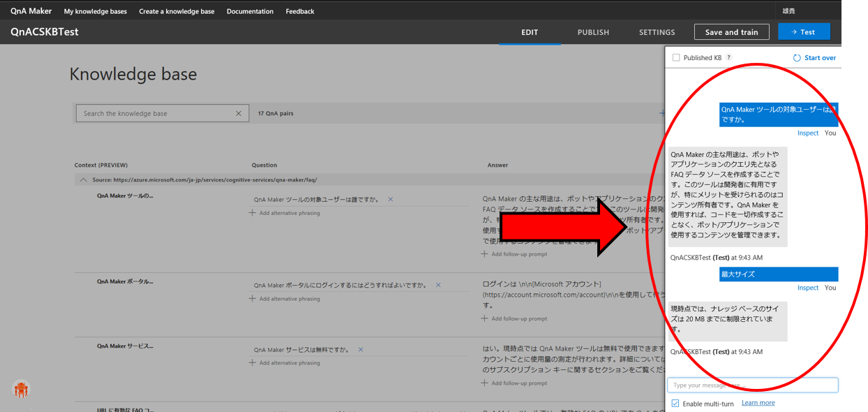Viewport: 868px width, 412px height.
Task: Click the Answer column header
Action: pyautogui.click(x=497, y=165)
